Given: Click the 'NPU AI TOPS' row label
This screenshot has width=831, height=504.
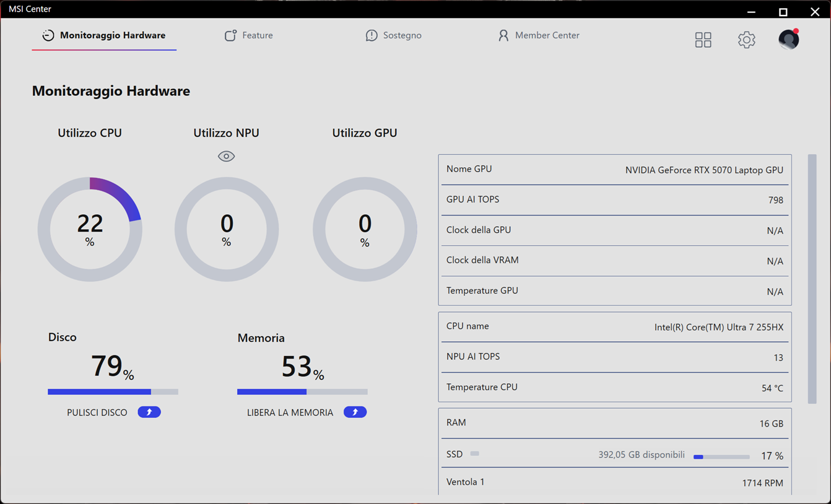Looking at the screenshot, I should [x=473, y=357].
